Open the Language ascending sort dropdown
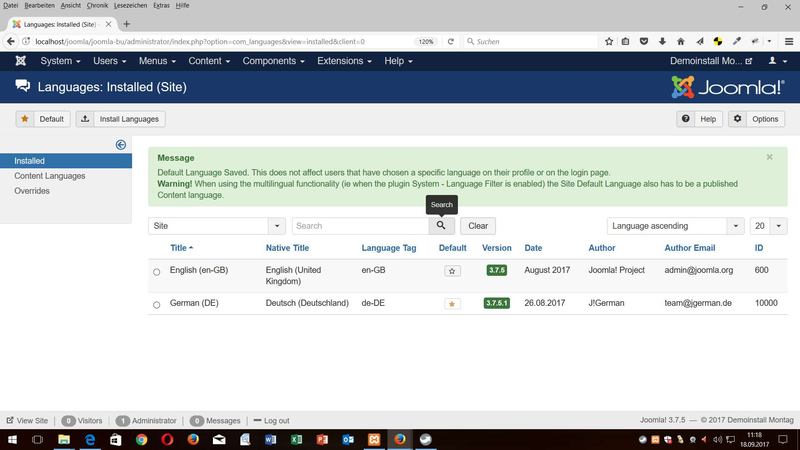Viewport: 800px width, 450px height. (676, 226)
